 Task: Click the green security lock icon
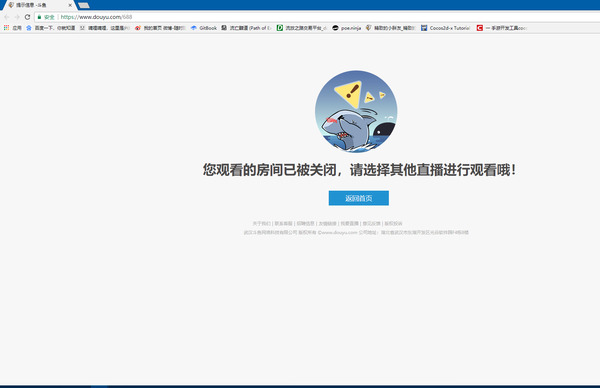pyautogui.click(x=39, y=17)
